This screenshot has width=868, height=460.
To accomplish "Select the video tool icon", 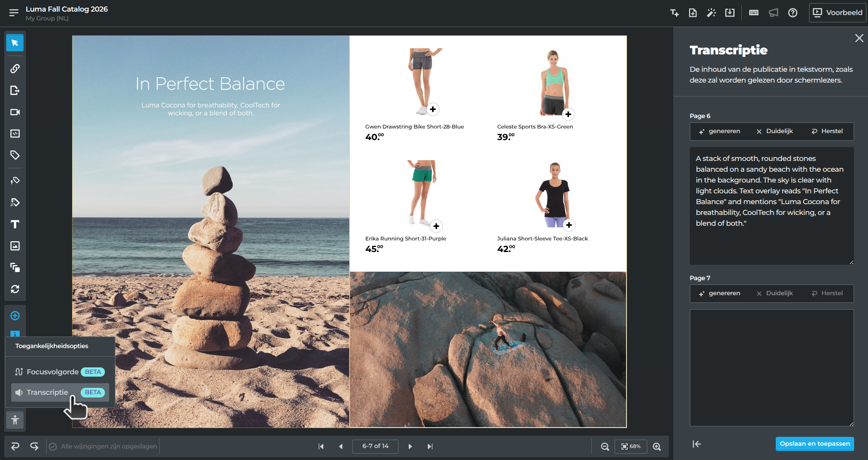I will (15, 112).
